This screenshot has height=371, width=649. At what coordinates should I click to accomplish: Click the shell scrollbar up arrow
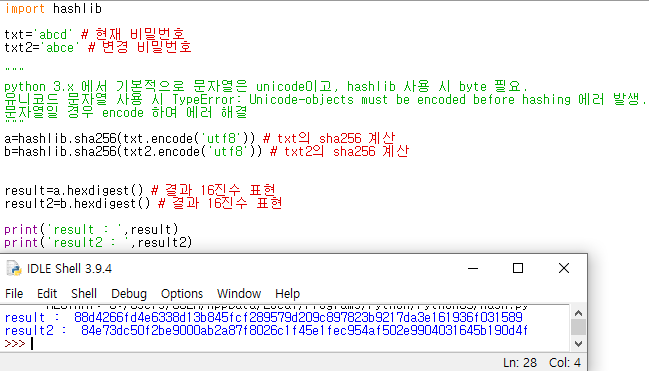coord(578,313)
